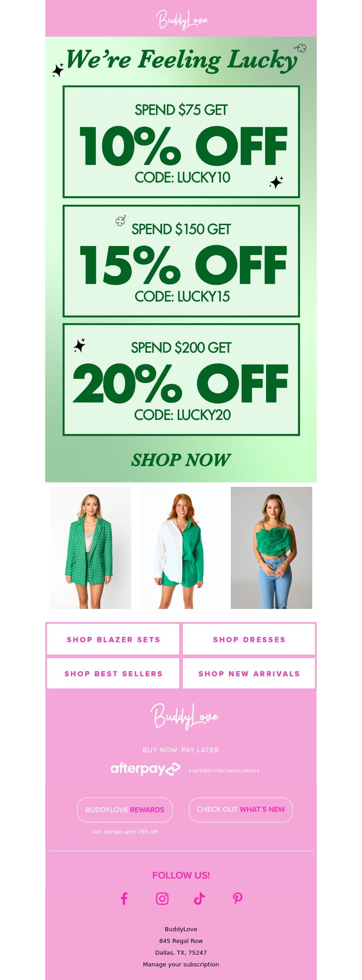
Task: Open the Instagram icon link
Action: pyautogui.click(x=162, y=899)
